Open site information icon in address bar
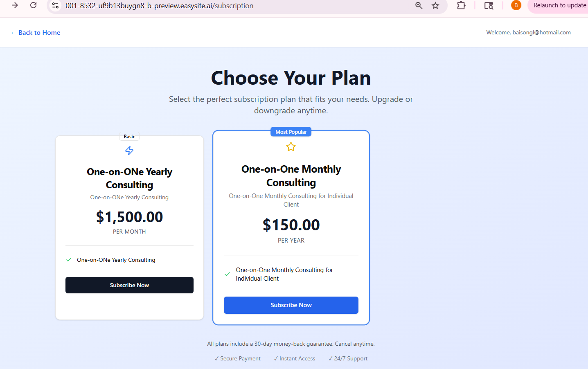588x369 pixels. (x=56, y=6)
